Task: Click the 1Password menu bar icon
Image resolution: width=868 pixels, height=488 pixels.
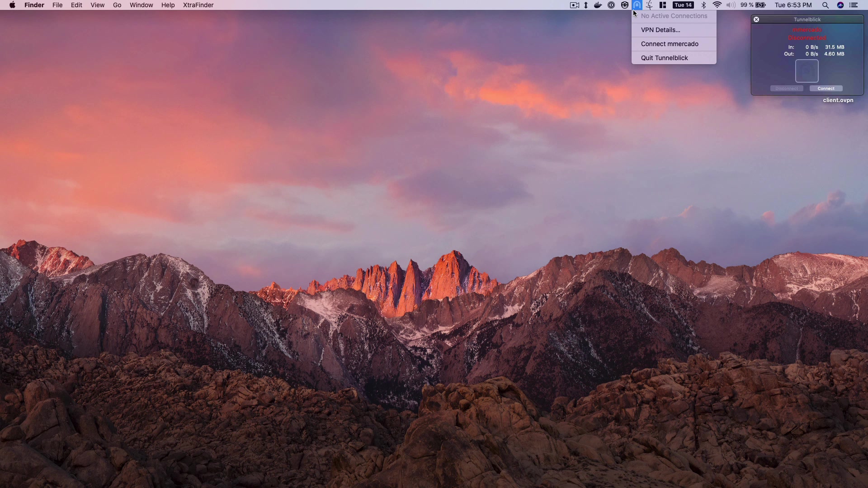Action: [x=611, y=5]
